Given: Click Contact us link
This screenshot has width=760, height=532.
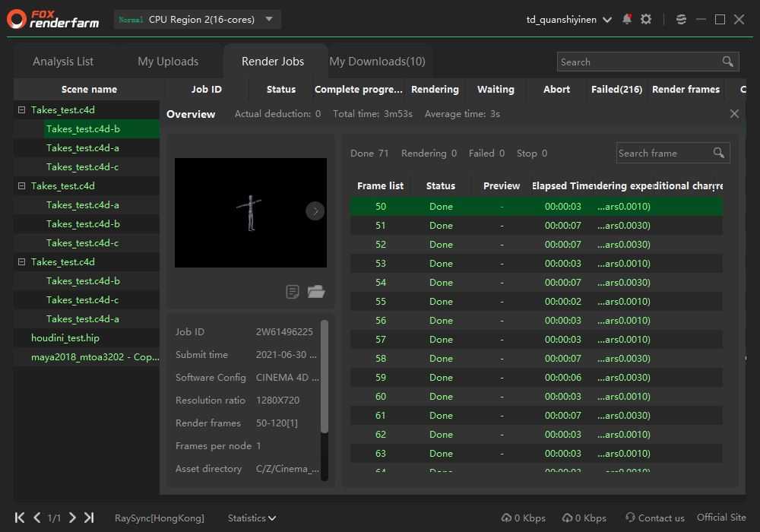Looking at the screenshot, I should pyautogui.click(x=661, y=518).
